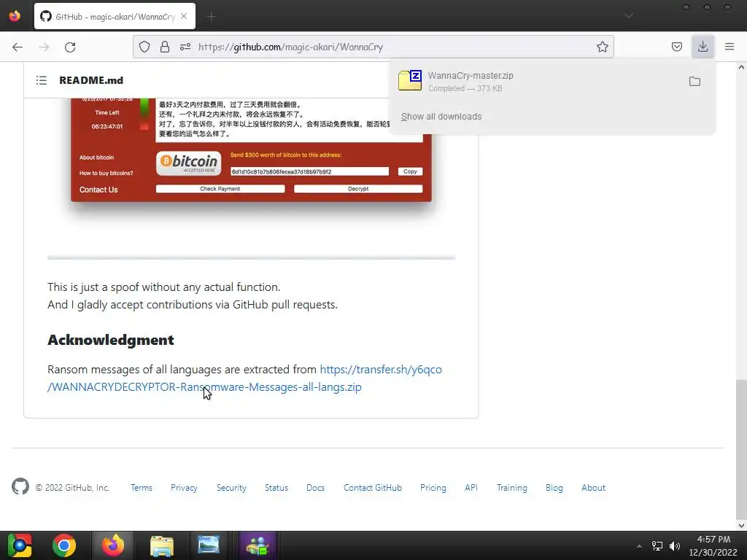Open site permissions icon in address bar
The width and height of the screenshot is (747, 560).
click(185, 47)
